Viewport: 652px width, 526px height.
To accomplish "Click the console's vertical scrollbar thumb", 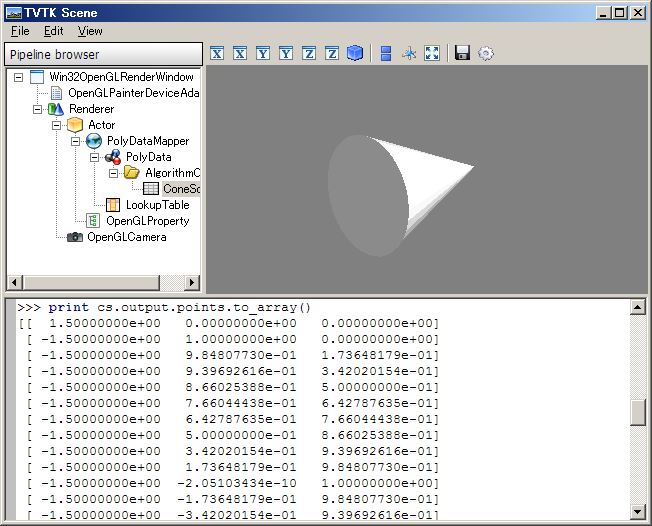I will (x=638, y=410).
